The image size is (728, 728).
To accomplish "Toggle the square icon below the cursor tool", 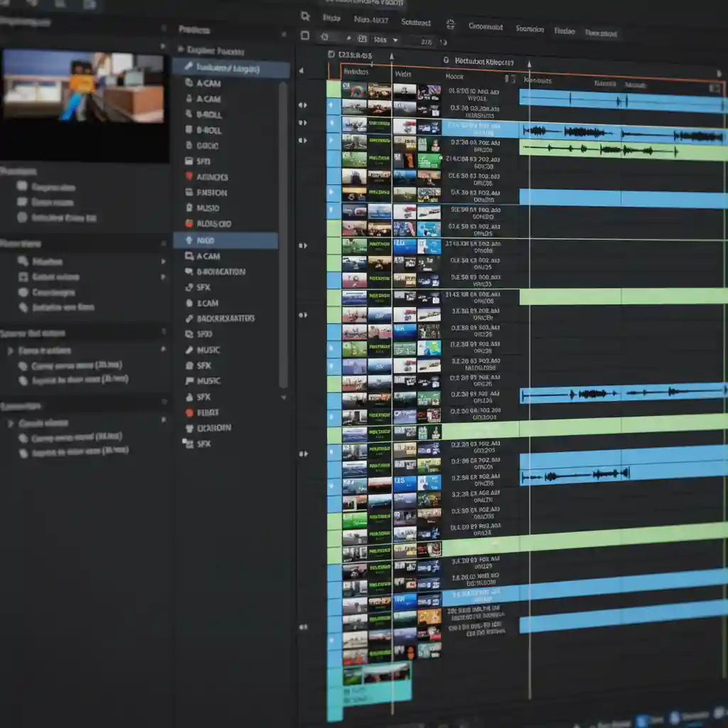I will 305,36.
